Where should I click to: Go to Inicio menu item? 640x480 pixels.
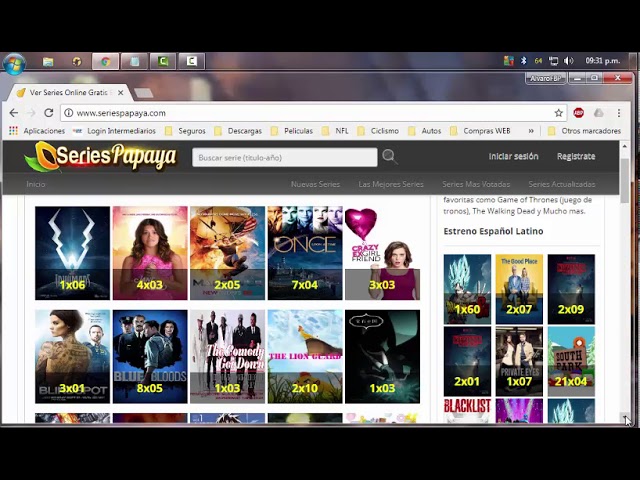click(36, 184)
